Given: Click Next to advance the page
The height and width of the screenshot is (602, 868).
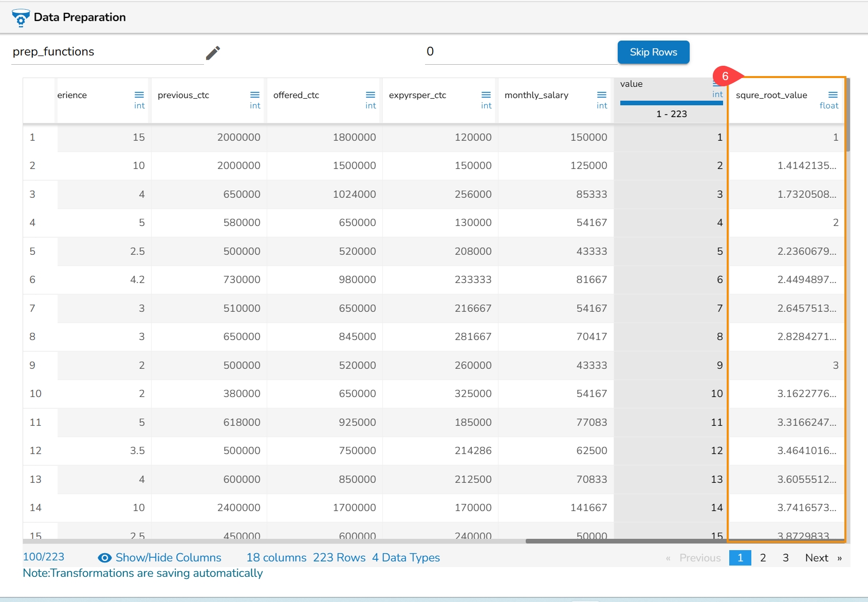Looking at the screenshot, I should (x=817, y=558).
